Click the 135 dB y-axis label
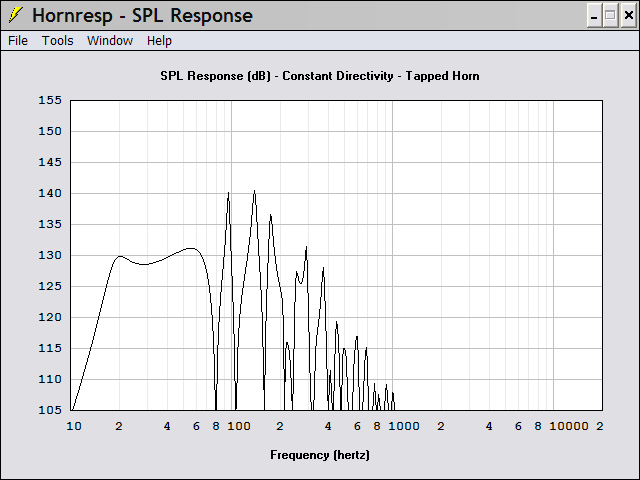Image resolution: width=640 pixels, height=480 pixels. (50, 224)
